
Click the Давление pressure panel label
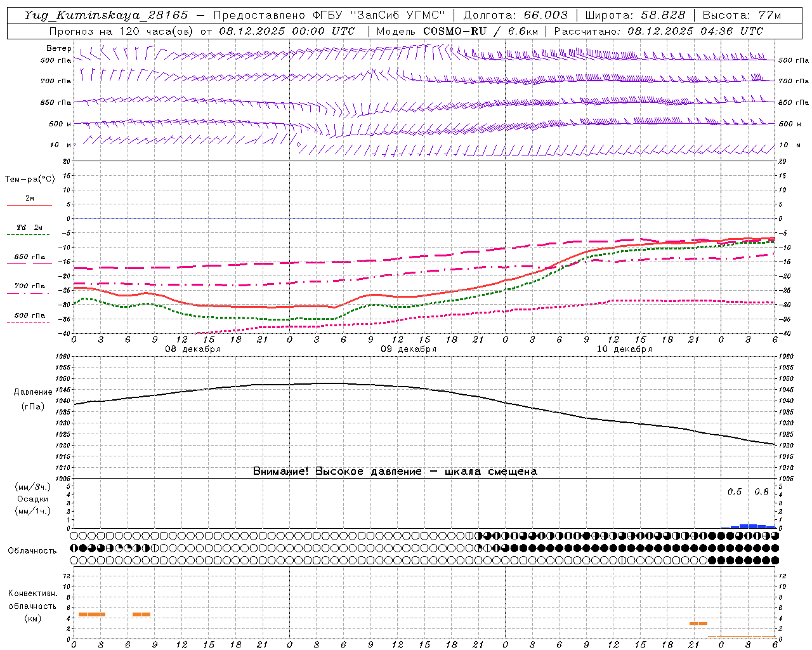(33, 392)
